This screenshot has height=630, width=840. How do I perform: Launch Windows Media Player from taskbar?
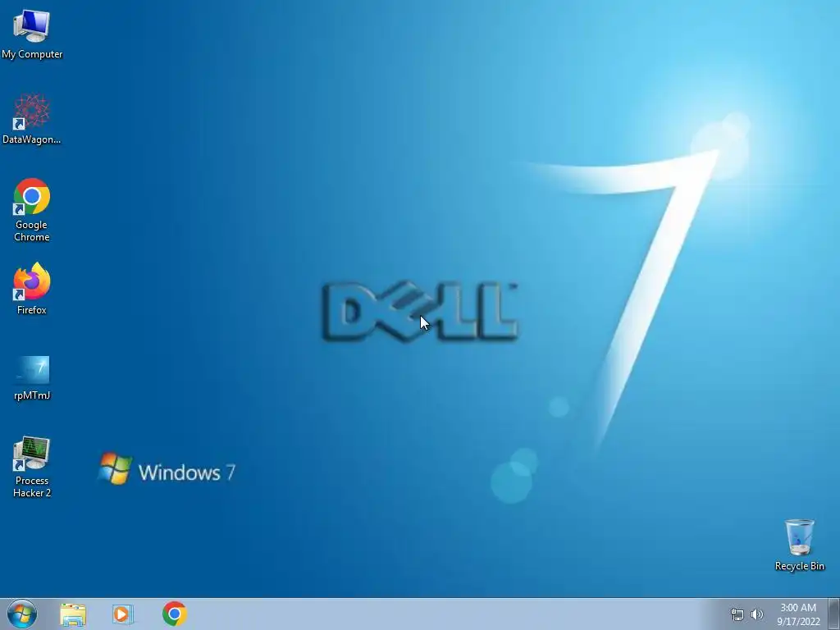[123, 614]
